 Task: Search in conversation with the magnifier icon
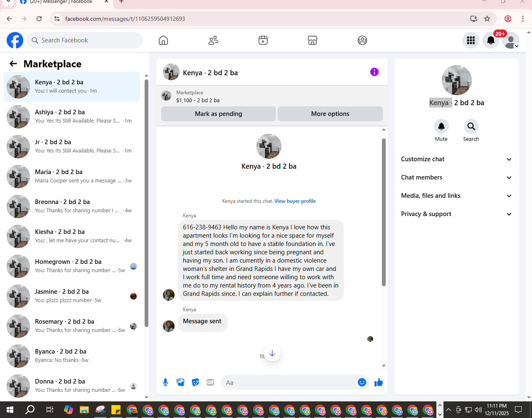(x=471, y=126)
